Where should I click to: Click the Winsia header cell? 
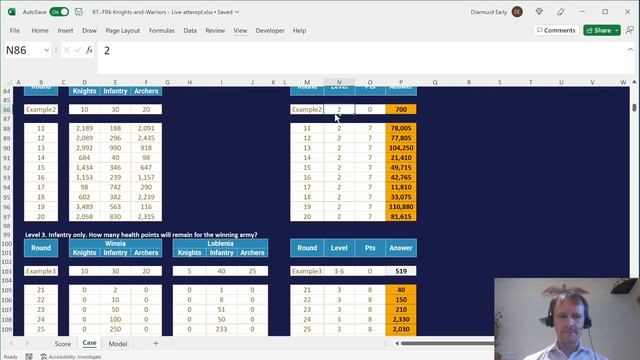click(x=115, y=243)
